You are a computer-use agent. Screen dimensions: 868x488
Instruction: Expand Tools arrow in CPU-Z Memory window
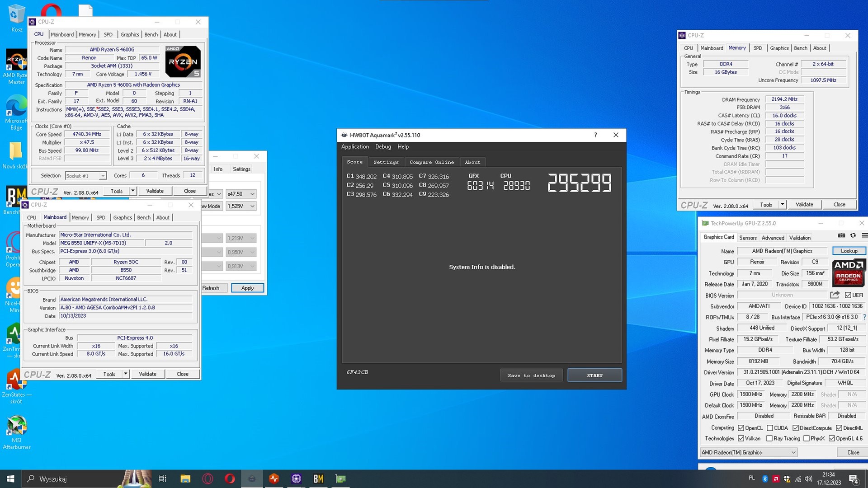click(x=783, y=204)
